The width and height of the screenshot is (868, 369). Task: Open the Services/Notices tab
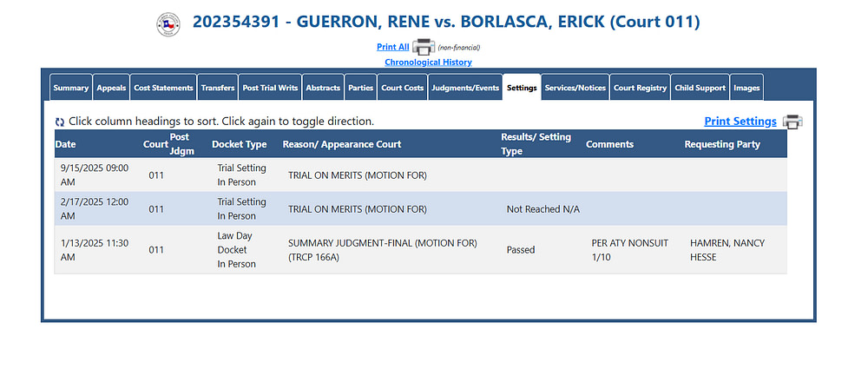575,88
